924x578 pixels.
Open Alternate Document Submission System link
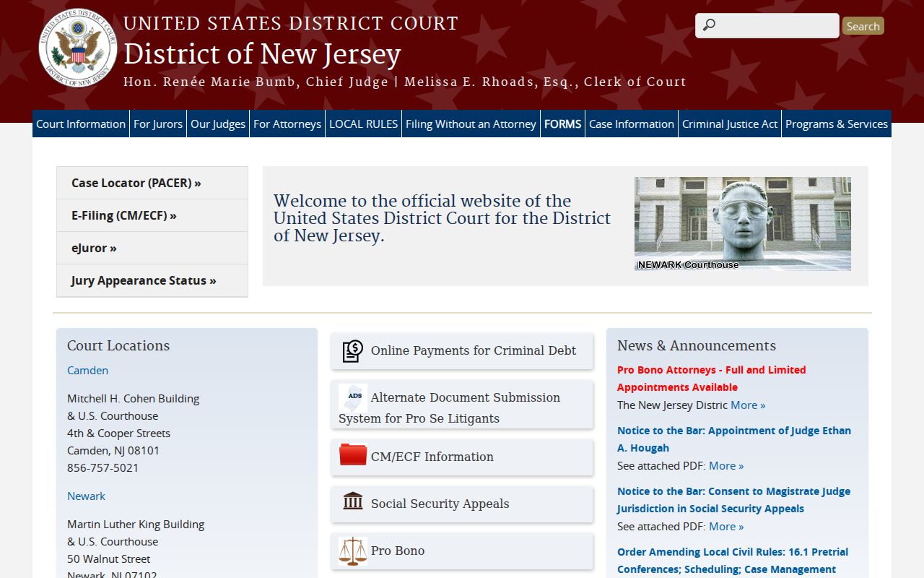(462, 405)
